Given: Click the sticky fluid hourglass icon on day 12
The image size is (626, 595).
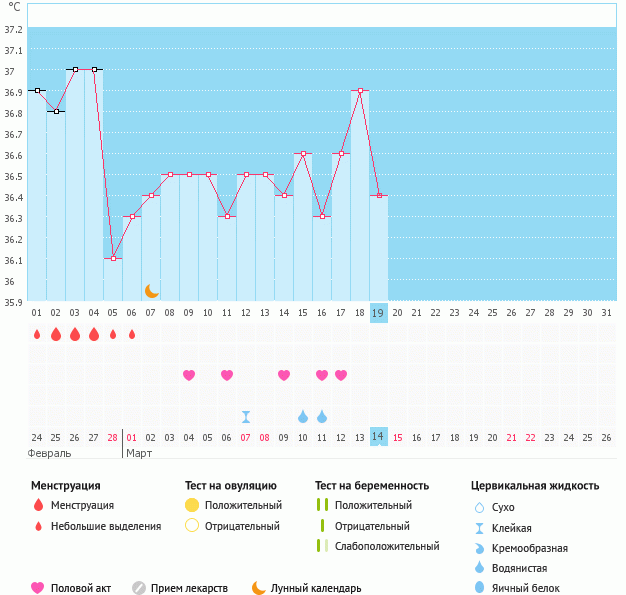Looking at the screenshot, I should click(246, 416).
